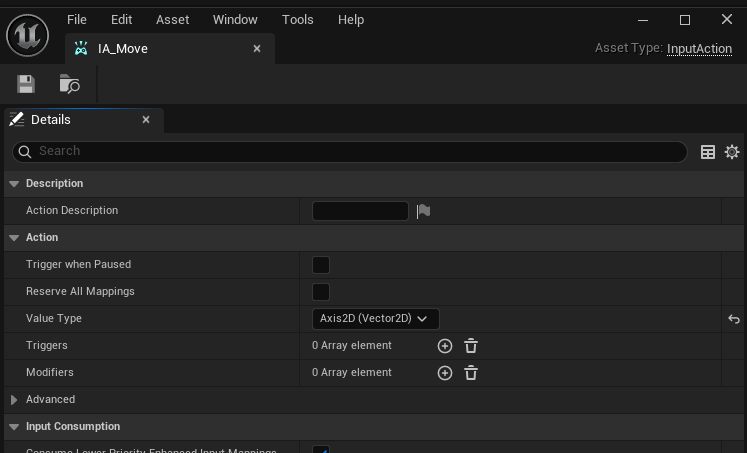The width and height of the screenshot is (747, 453).
Task: Reset Value Type to default
Action: [734, 319]
